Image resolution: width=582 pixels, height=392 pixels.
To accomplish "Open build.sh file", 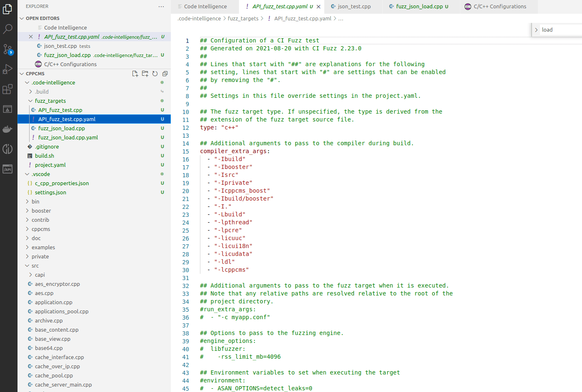I will pyautogui.click(x=94, y=156).
